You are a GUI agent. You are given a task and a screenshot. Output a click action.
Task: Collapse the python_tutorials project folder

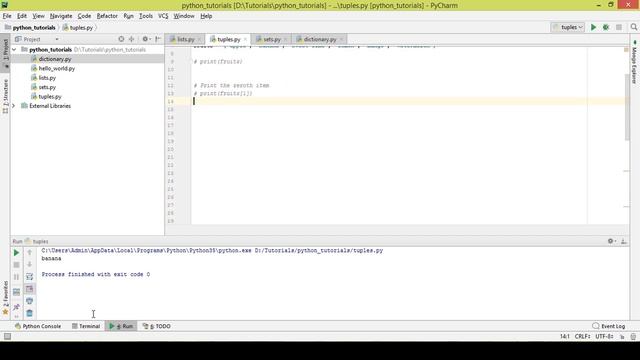tap(14, 49)
